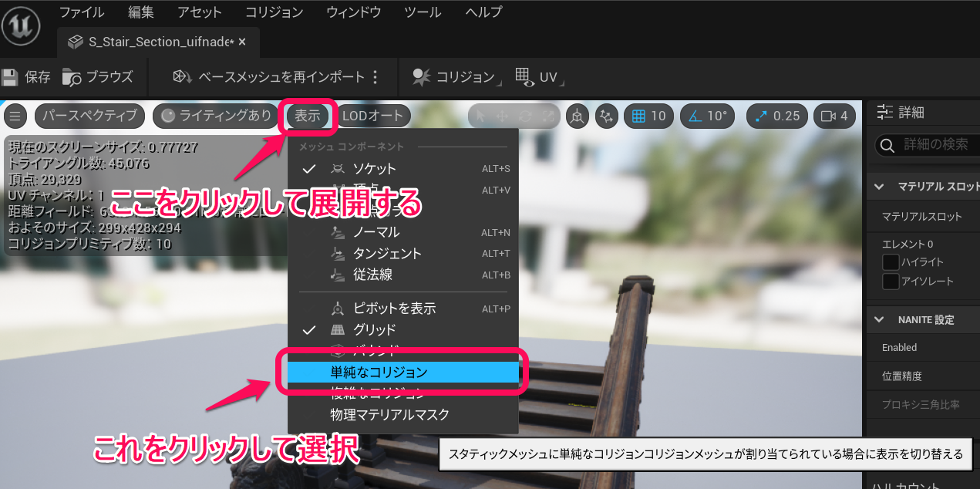Click the マテリアルスロット property label
Screen dimensions: 980x489
[922, 217]
